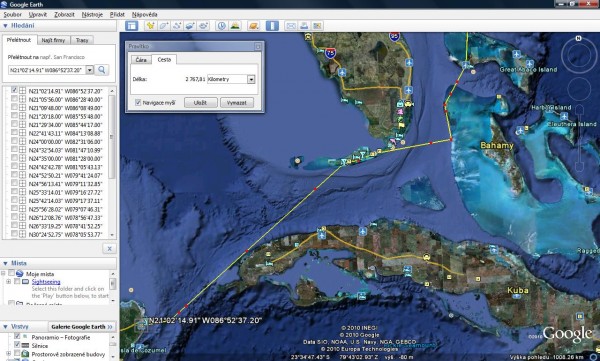Click the fly-to coordinates input field

[47, 70]
